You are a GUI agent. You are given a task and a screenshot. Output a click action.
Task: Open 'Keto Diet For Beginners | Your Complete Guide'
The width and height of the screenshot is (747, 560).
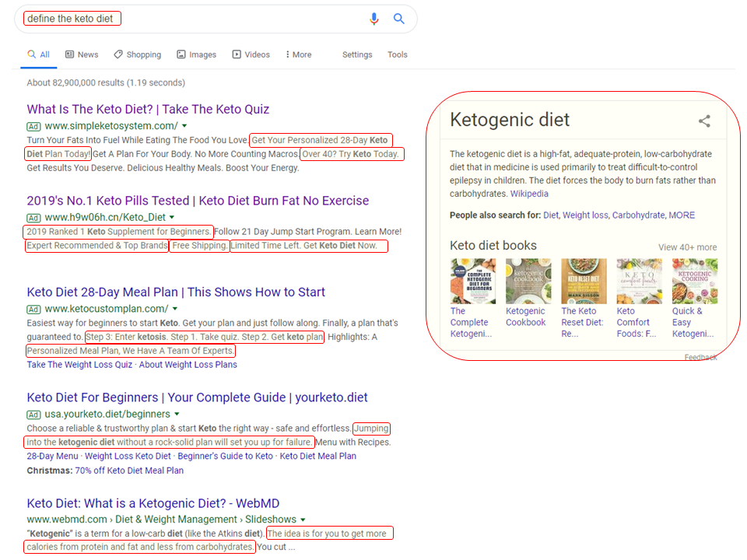[x=197, y=397]
